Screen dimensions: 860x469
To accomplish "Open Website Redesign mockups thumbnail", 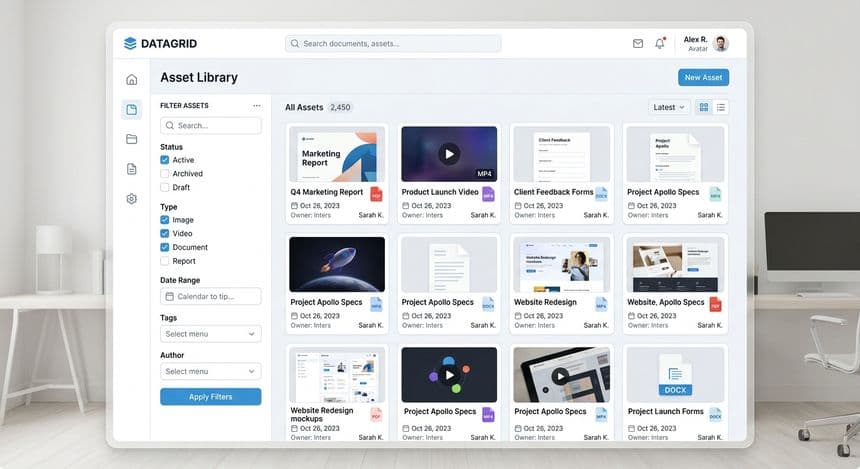I will pos(337,375).
